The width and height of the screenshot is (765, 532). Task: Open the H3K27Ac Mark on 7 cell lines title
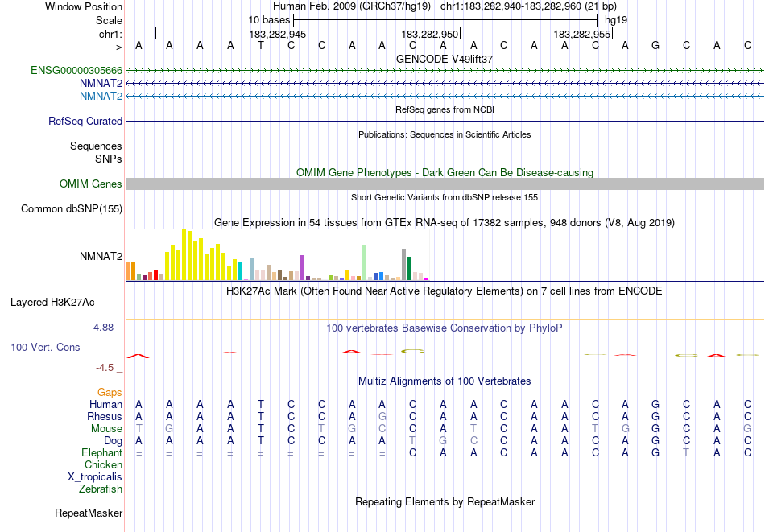click(445, 291)
